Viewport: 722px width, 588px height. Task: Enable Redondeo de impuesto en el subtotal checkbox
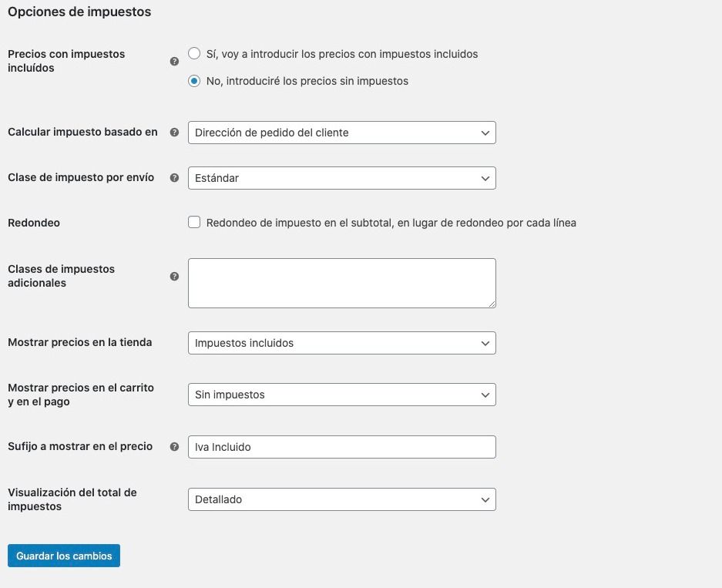click(194, 223)
